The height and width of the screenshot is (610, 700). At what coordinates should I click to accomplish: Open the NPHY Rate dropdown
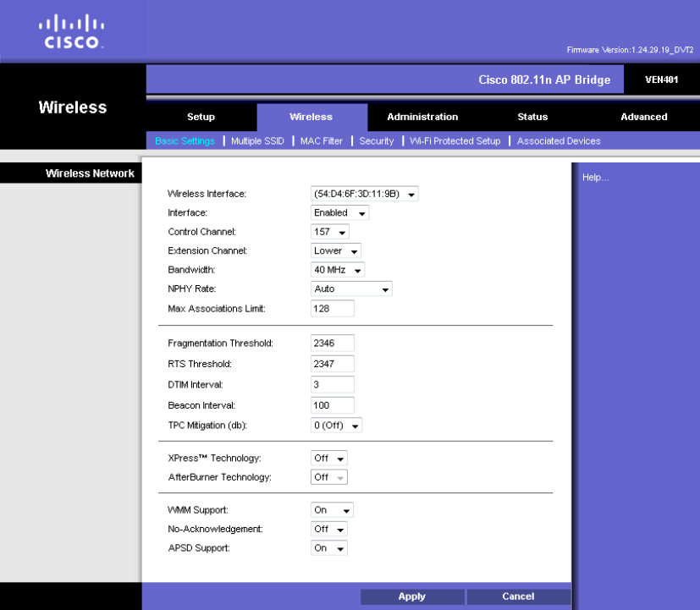tap(351, 289)
